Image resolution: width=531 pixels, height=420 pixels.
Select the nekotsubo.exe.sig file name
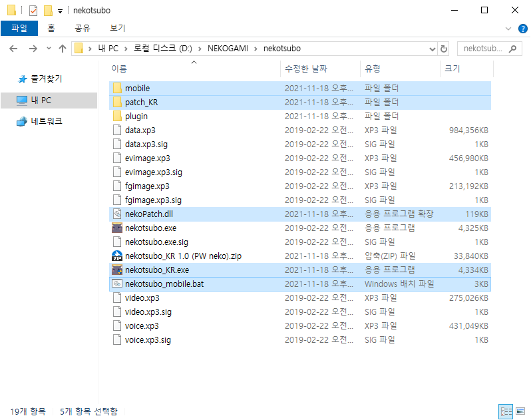click(156, 242)
